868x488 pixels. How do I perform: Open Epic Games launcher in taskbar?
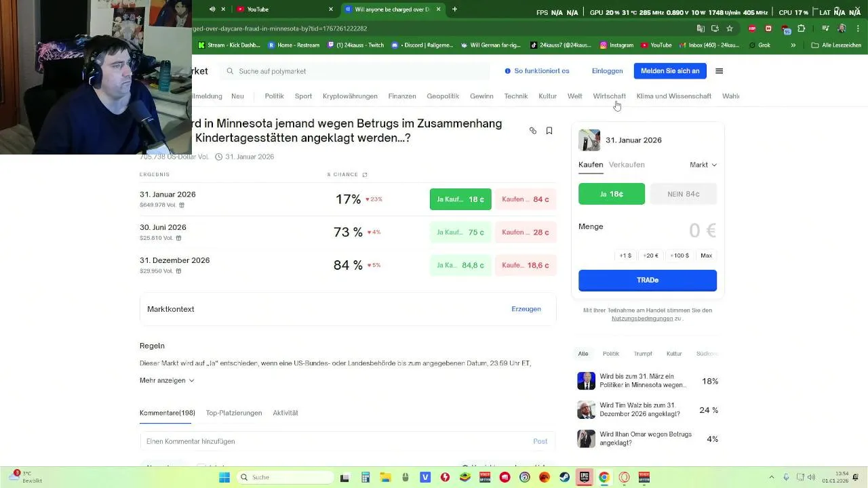[x=584, y=477]
